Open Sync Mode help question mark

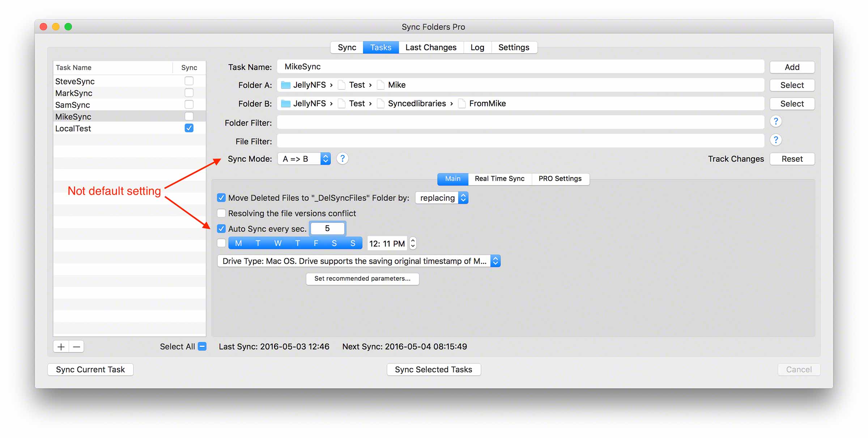pos(342,159)
